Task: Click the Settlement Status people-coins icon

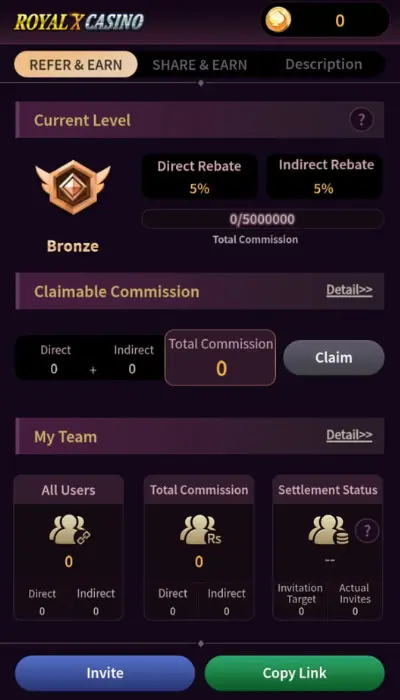Action: tap(328, 529)
